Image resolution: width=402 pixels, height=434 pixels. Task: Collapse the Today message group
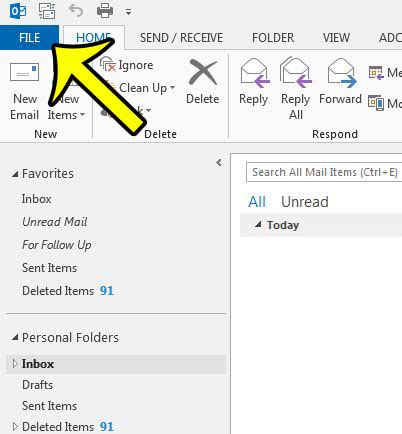point(258,225)
